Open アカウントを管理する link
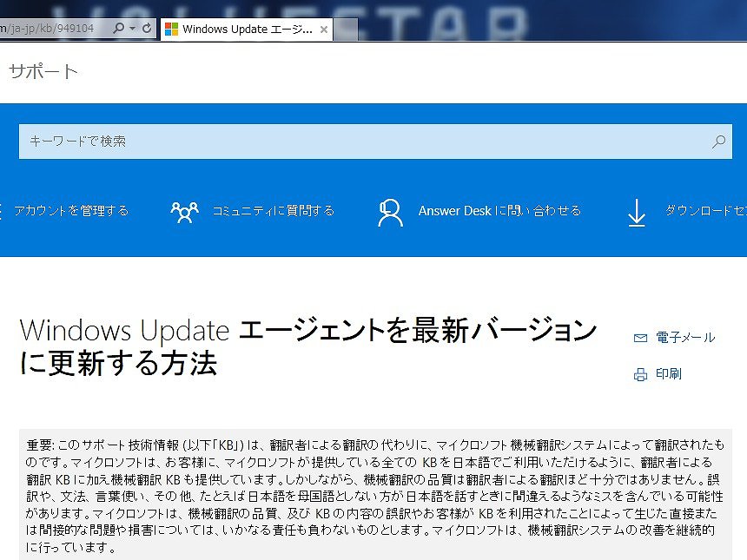Viewport: 747px width, 560px height. [71, 210]
